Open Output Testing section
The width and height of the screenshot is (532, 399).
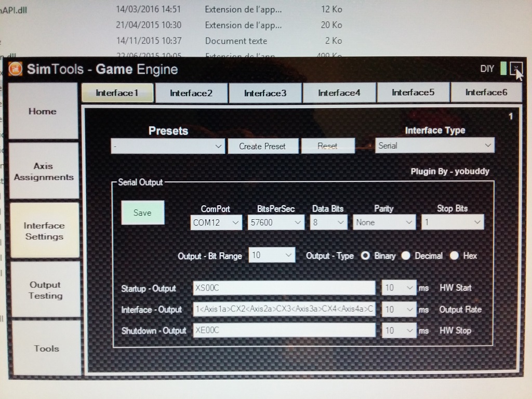(46, 290)
